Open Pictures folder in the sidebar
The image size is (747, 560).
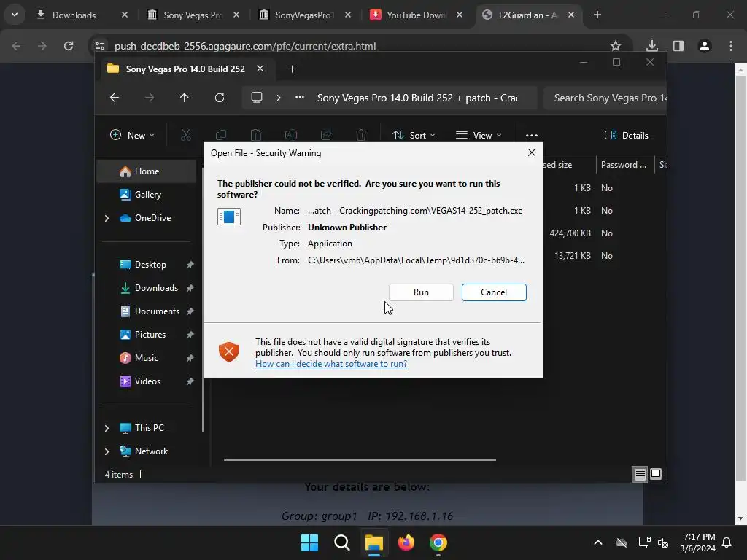[150, 335]
